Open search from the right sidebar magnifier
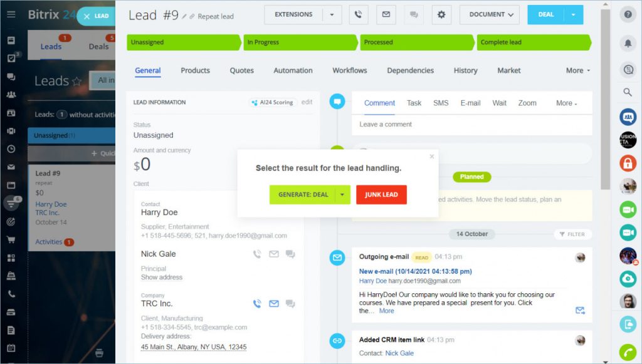 click(628, 91)
